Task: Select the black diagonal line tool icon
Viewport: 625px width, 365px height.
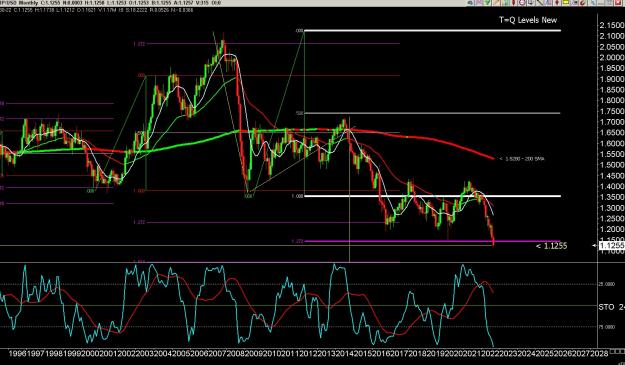Action: tap(539, 2)
